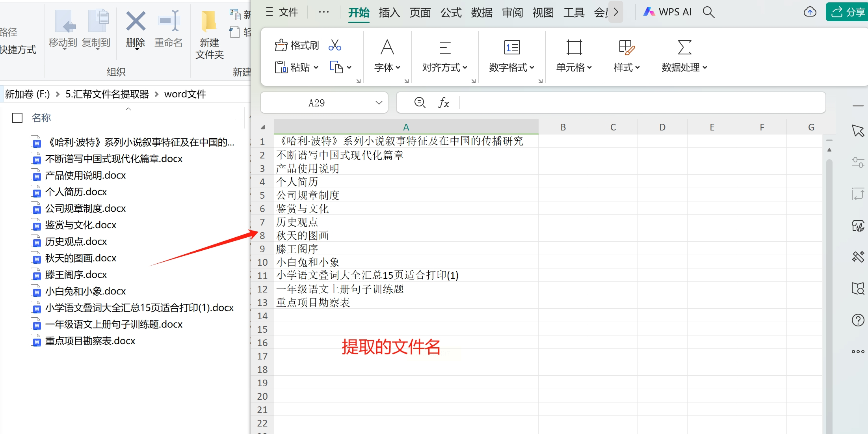Switch to the 插入 Insert tab
This screenshot has height=434, width=868.
click(389, 13)
